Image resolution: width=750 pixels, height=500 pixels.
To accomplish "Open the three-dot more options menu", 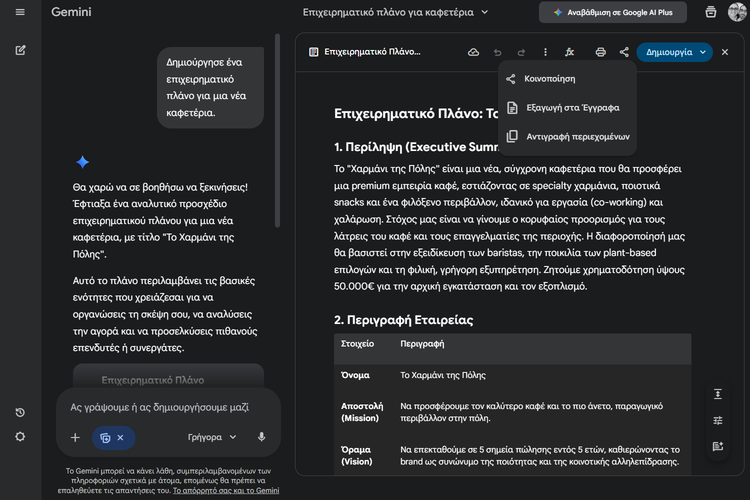I will (x=545, y=52).
